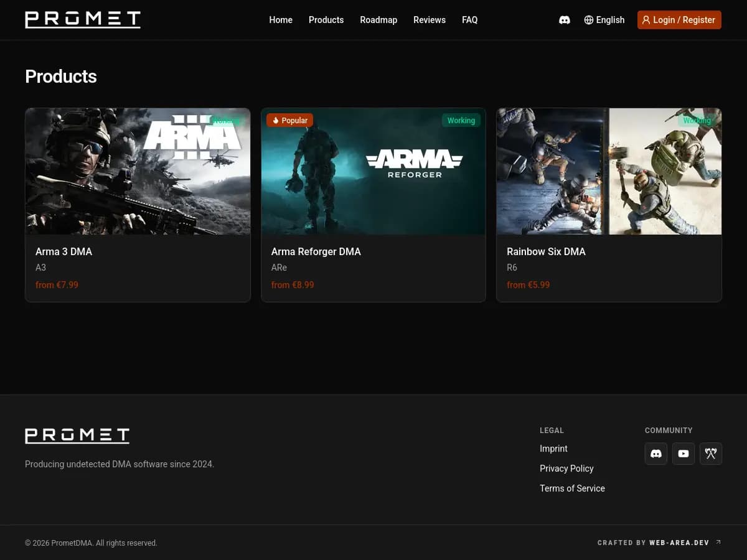Viewport: 747px width, 560px height.
Task: Click the Login / Register button
Action: [679, 20]
